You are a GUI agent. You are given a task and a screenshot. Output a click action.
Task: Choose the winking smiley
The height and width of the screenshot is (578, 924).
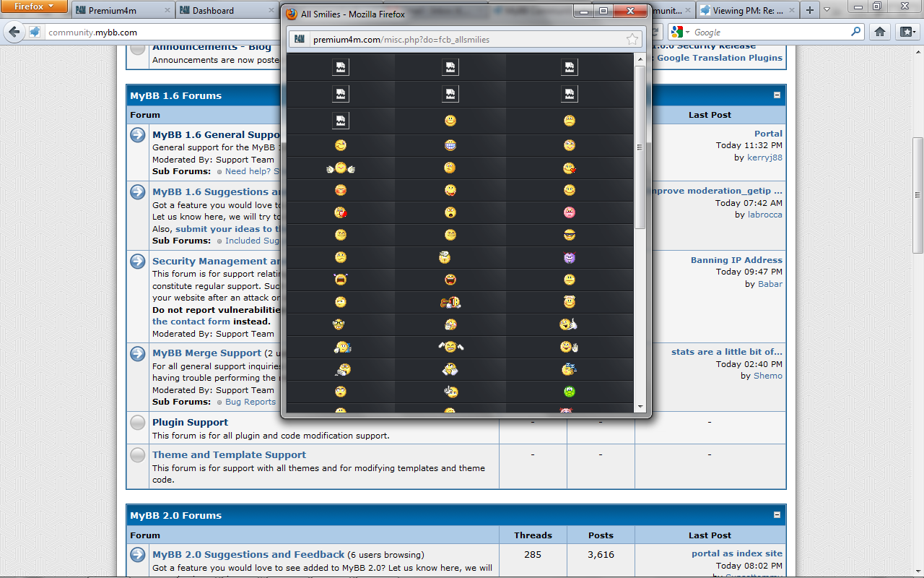(341, 145)
